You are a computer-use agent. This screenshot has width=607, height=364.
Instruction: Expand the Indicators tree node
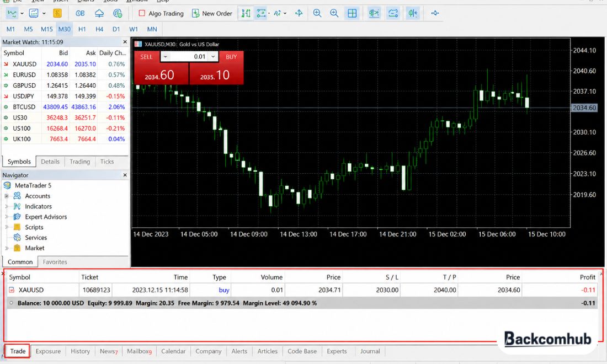point(6,207)
